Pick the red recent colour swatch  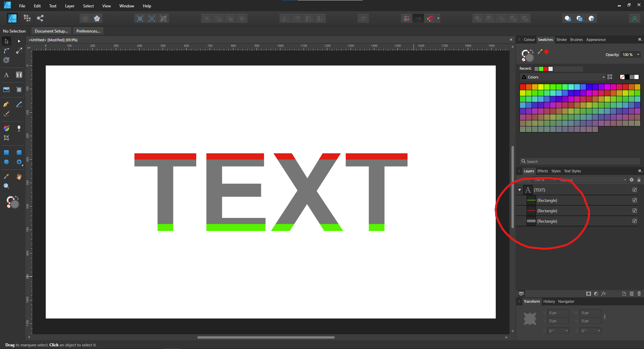point(546,69)
